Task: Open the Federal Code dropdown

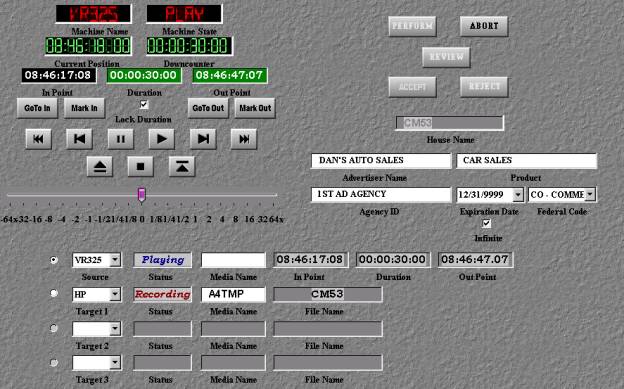Action: pyautogui.click(x=590, y=195)
